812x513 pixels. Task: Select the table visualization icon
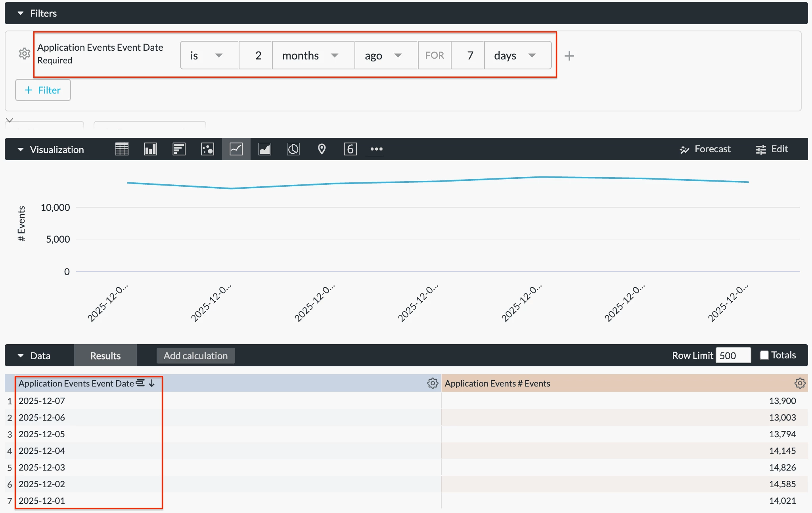(122, 149)
